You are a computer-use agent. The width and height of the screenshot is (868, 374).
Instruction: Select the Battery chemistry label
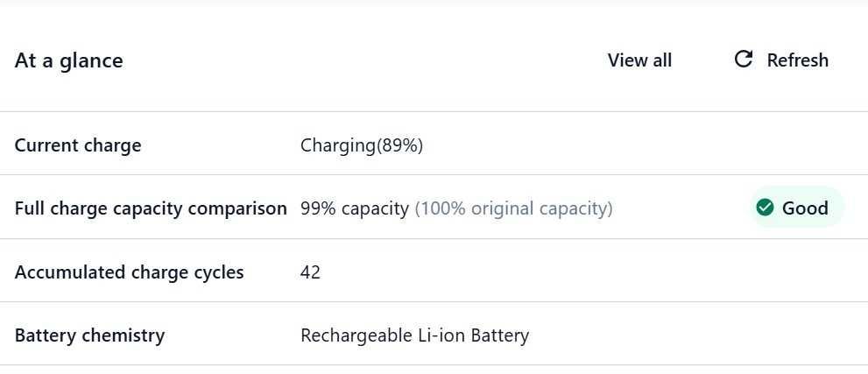[x=89, y=335]
